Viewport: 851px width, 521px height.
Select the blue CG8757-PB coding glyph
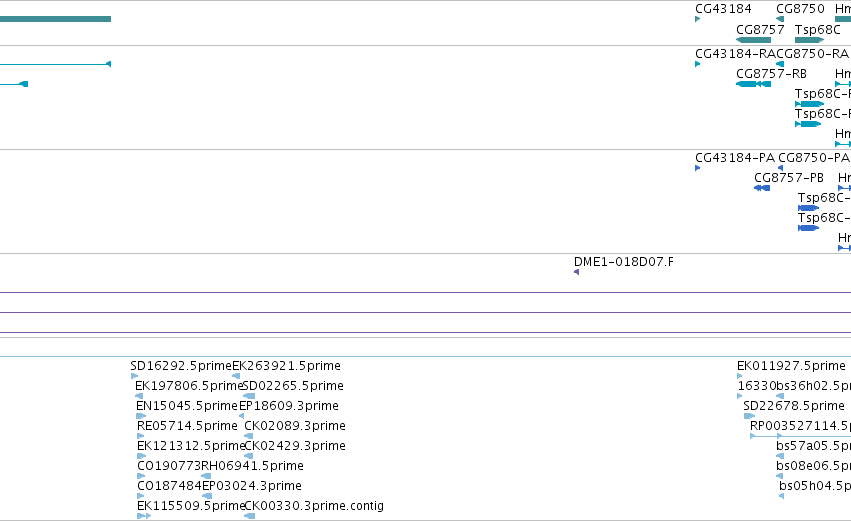point(762,188)
